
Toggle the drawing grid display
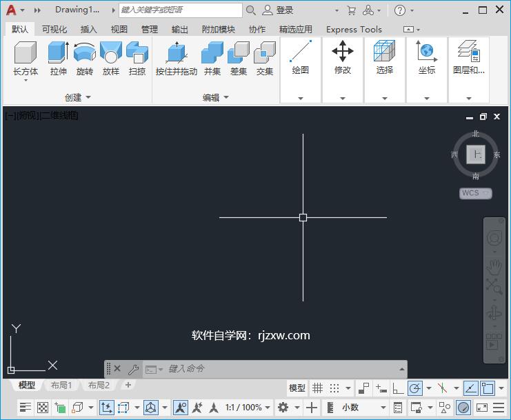coord(317,388)
